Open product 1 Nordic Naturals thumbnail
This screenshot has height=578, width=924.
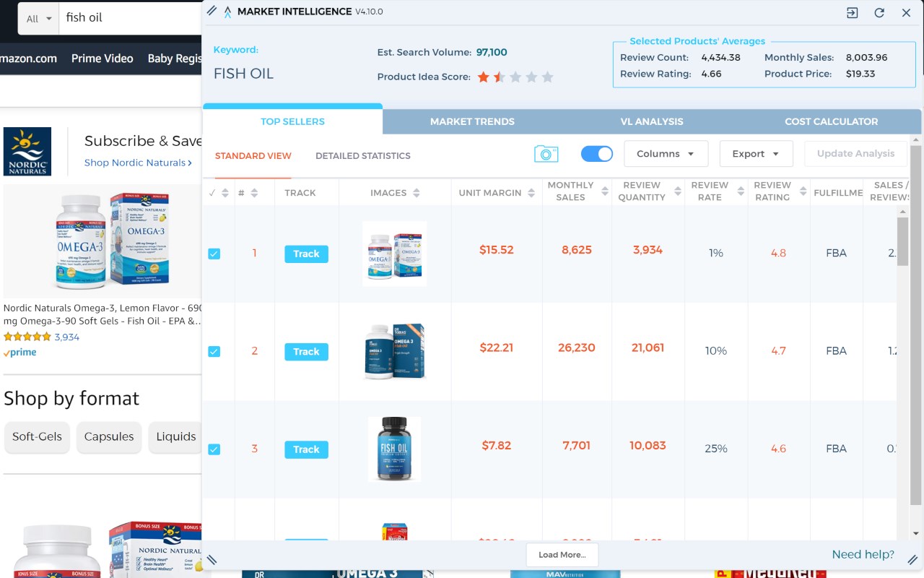point(394,254)
